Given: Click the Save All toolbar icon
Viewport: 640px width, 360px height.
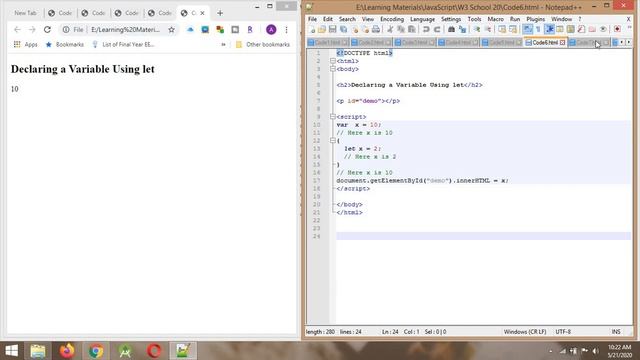Looking at the screenshot, I should 343,29.
